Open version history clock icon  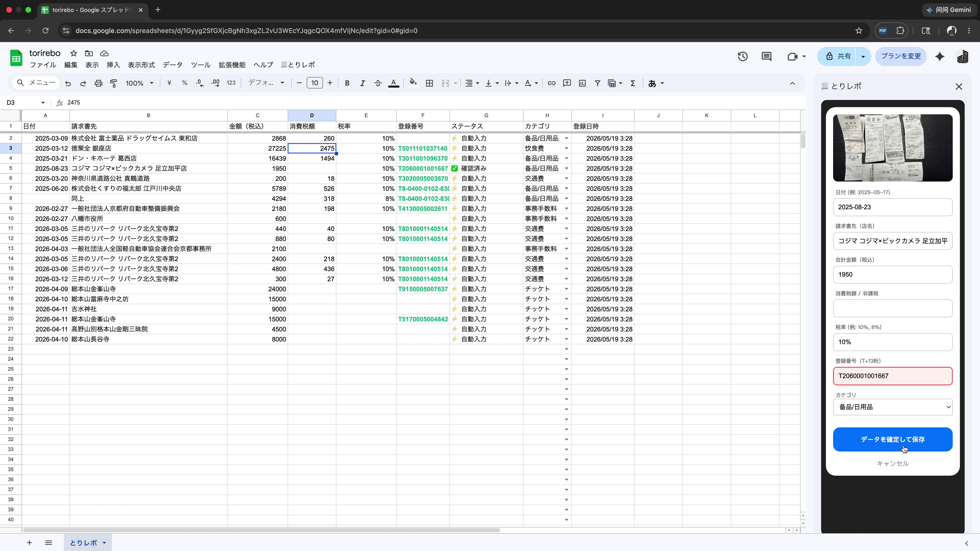743,57
